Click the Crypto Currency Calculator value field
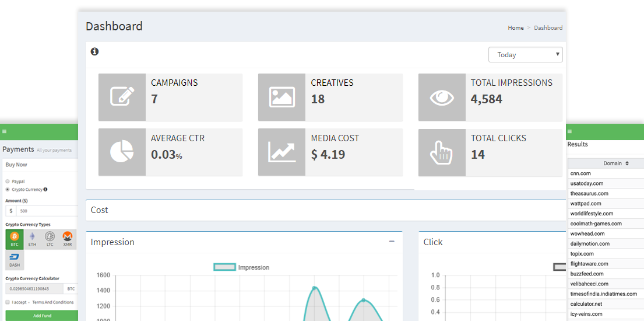This screenshot has height=321, width=644. coord(34,288)
